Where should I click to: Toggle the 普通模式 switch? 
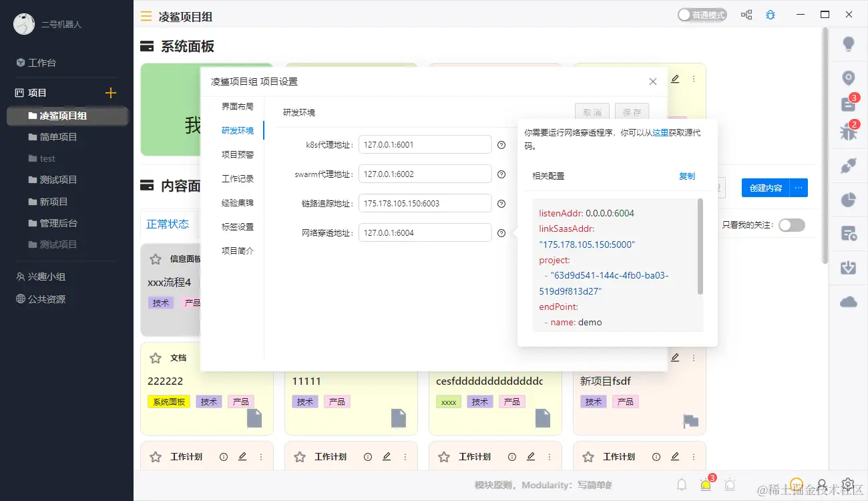[702, 15]
